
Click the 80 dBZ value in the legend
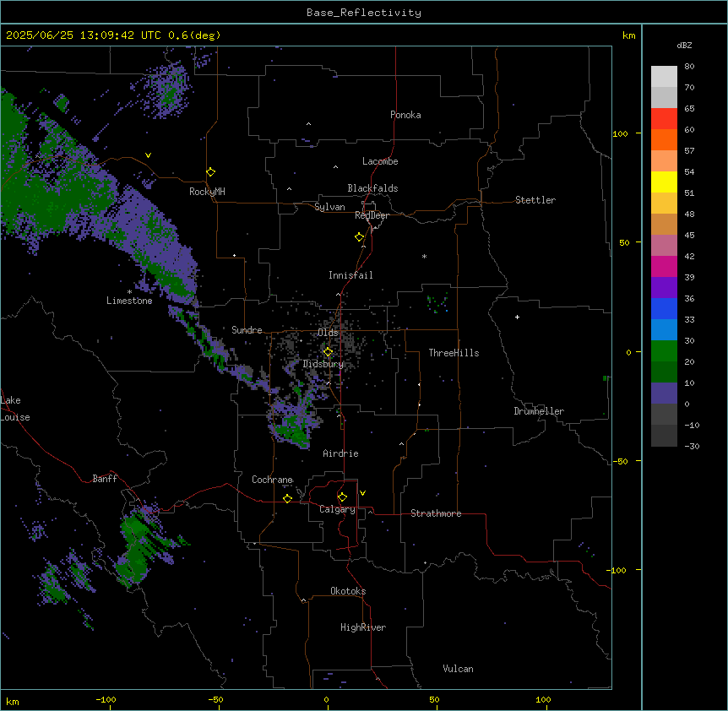(689, 67)
